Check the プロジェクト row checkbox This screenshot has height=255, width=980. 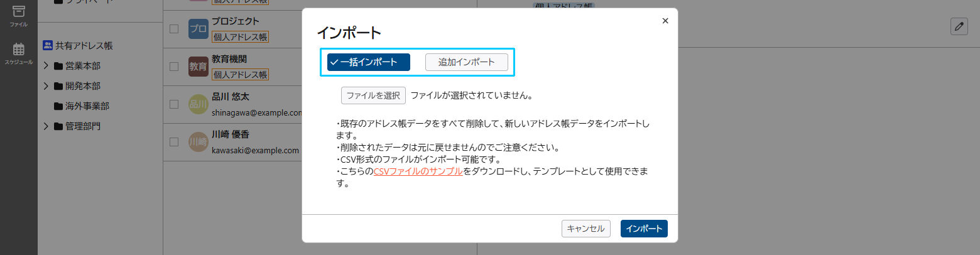[175, 29]
